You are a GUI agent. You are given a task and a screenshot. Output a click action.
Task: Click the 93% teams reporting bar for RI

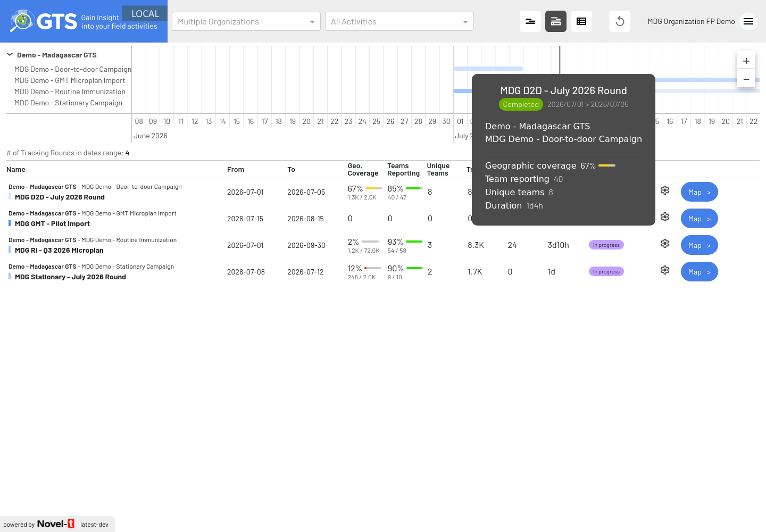(x=414, y=242)
